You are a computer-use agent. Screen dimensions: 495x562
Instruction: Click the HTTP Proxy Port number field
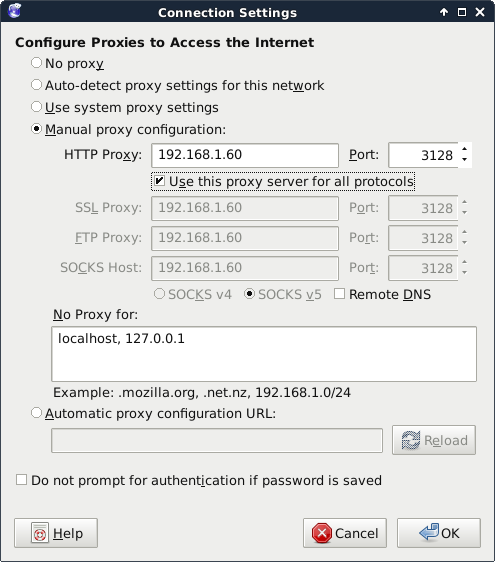(x=423, y=155)
